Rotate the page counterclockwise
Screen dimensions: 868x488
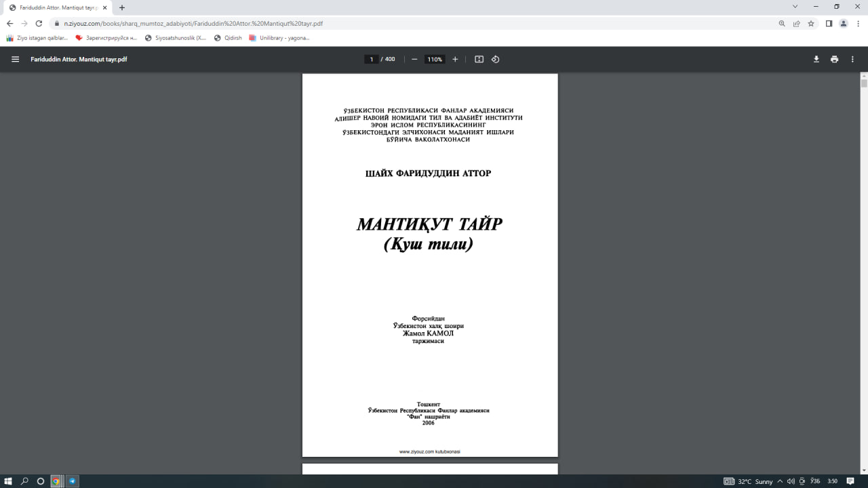point(496,59)
